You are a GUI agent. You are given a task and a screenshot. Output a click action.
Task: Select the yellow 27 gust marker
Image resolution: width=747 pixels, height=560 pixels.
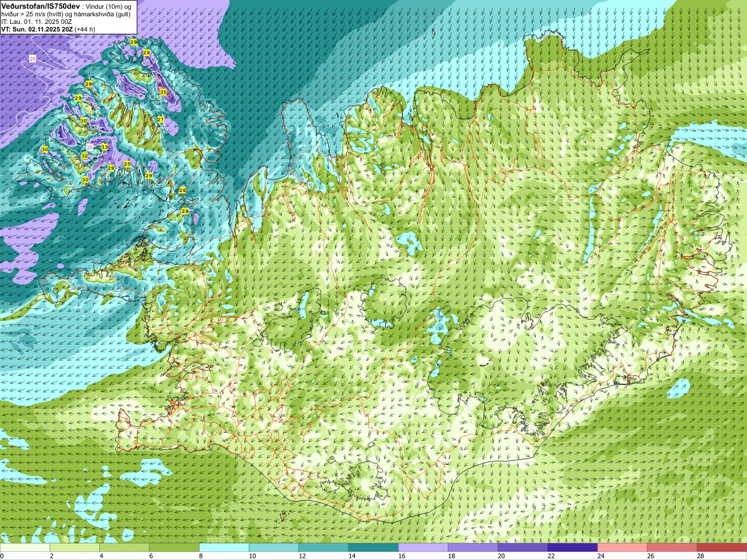click(x=160, y=120)
